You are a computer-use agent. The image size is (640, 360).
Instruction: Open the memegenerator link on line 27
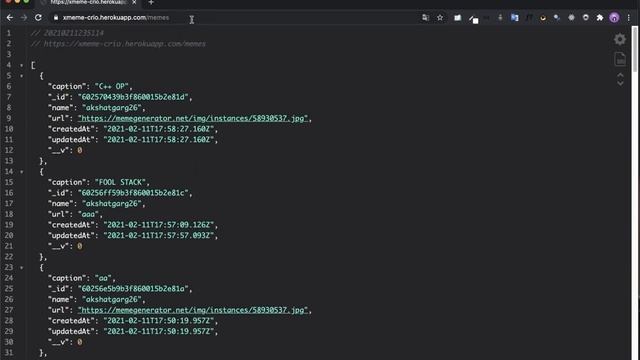193,310
